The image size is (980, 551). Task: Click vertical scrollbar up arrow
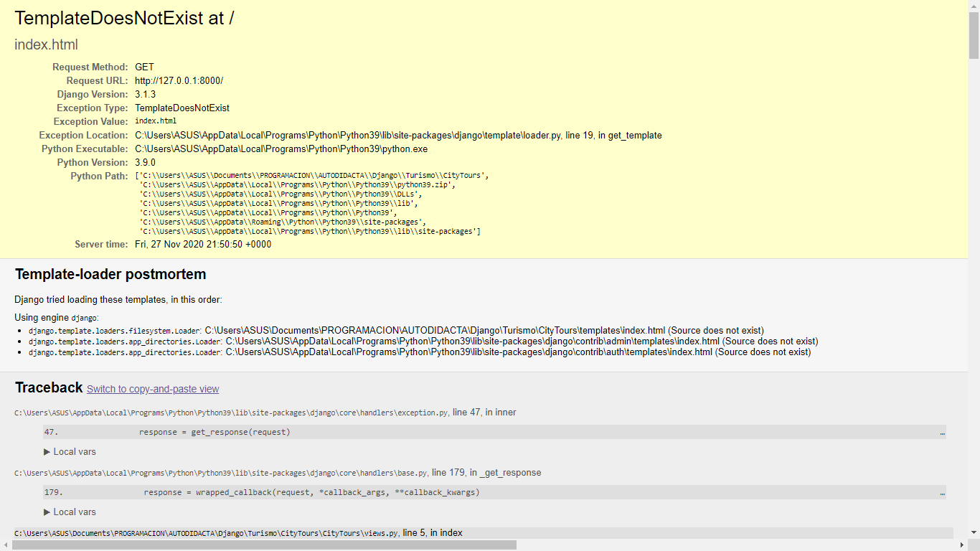(974, 6)
